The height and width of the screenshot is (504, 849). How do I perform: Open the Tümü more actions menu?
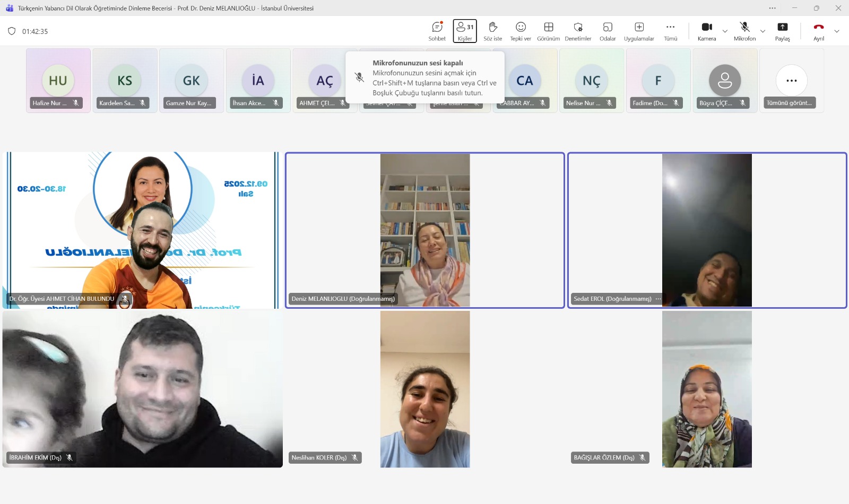click(671, 31)
